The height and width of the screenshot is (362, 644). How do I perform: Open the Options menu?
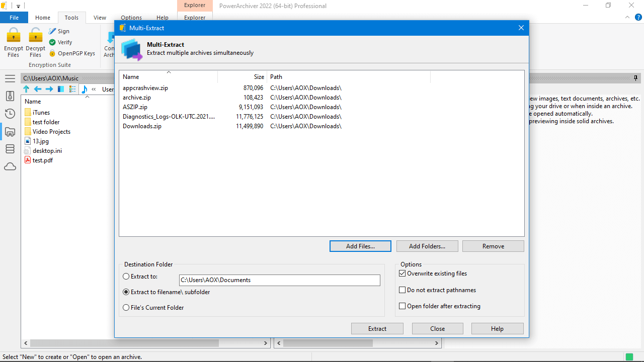pyautogui.click(x=131, y=17)
